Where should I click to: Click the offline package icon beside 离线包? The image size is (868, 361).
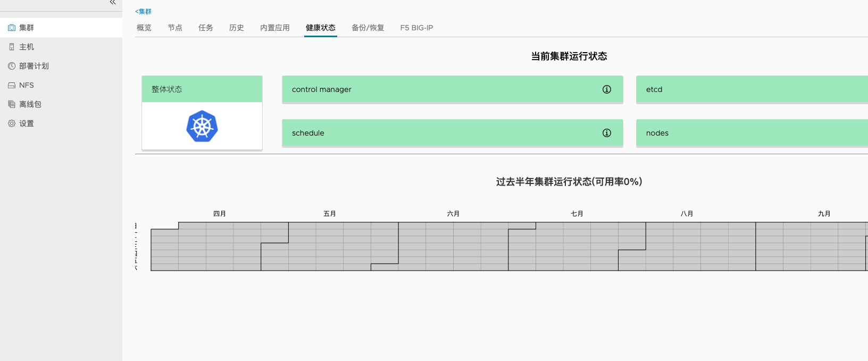coord(12,104)
